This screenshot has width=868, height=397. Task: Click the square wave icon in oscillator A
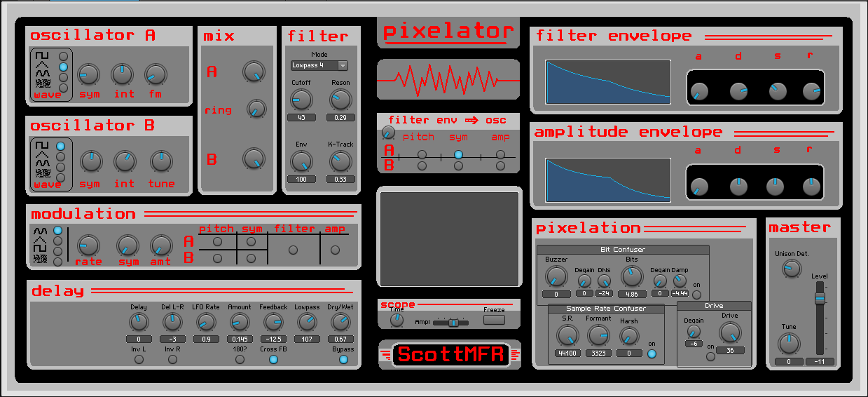point(42,55)
